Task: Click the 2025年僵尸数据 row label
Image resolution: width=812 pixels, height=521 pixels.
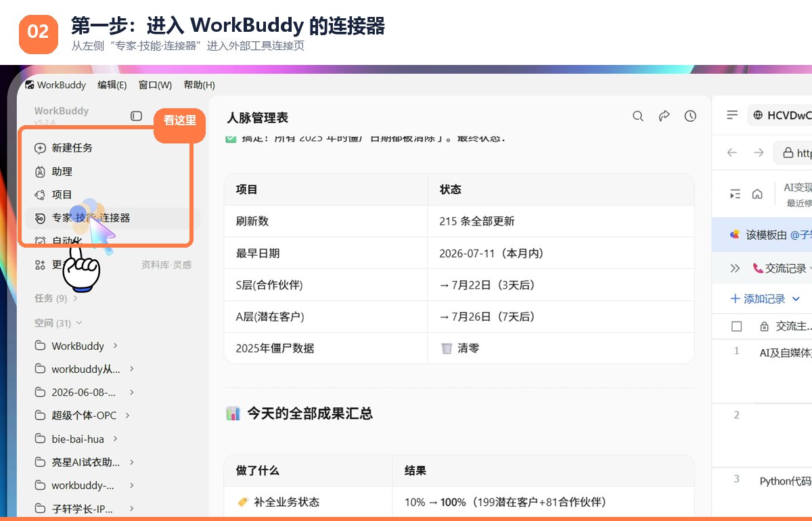Action: 275,348
